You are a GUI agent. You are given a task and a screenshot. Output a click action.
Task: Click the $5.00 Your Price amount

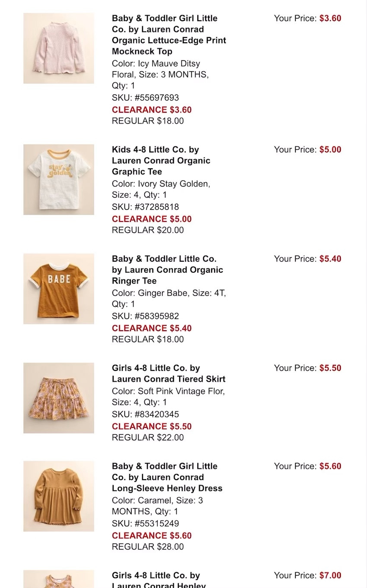tap(330, 149)
